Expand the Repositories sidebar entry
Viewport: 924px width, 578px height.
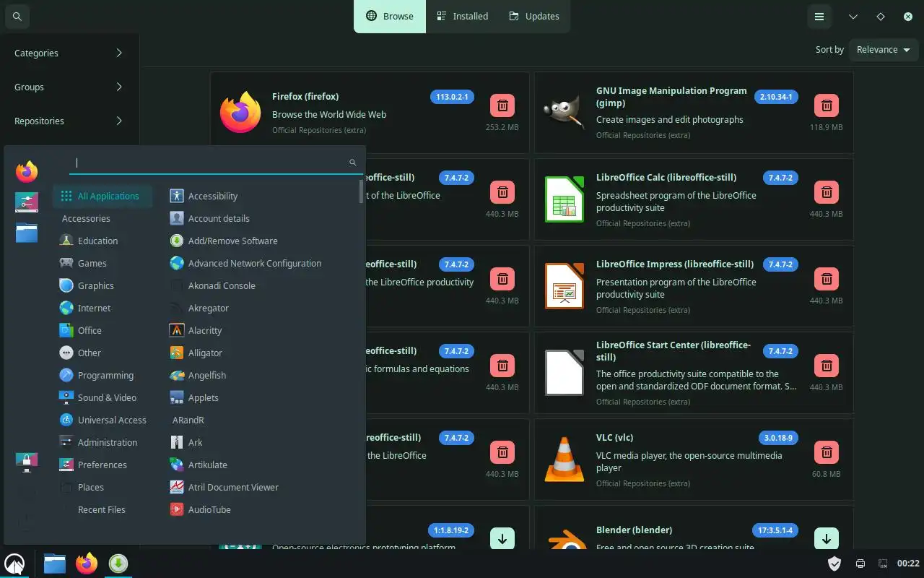[69, 121]
